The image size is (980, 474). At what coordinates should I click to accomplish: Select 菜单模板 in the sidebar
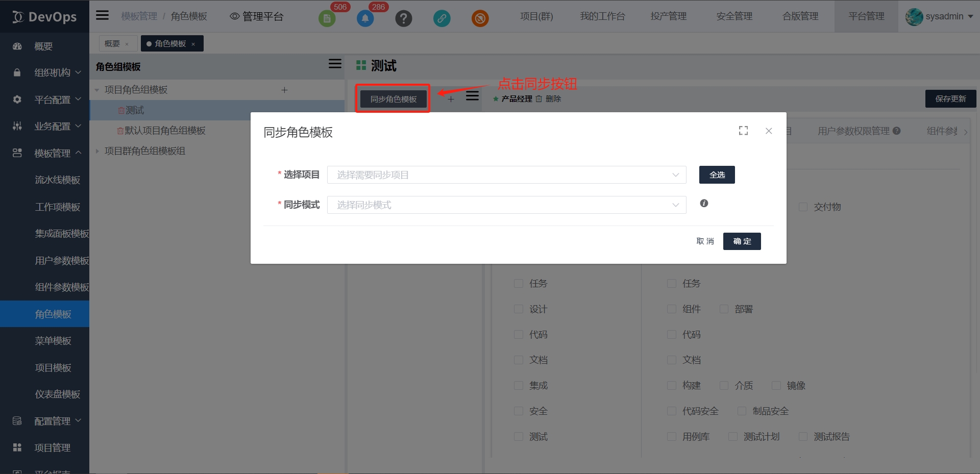(53, 341)
